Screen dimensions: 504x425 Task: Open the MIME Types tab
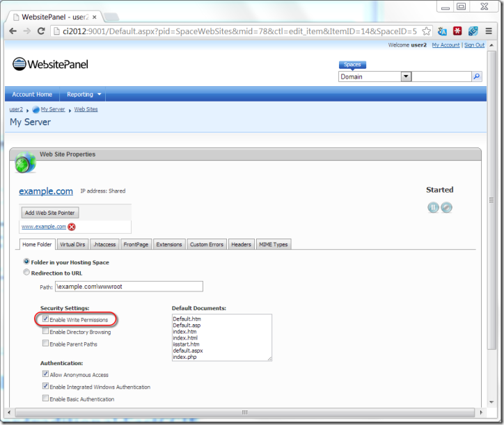point(273,244)
